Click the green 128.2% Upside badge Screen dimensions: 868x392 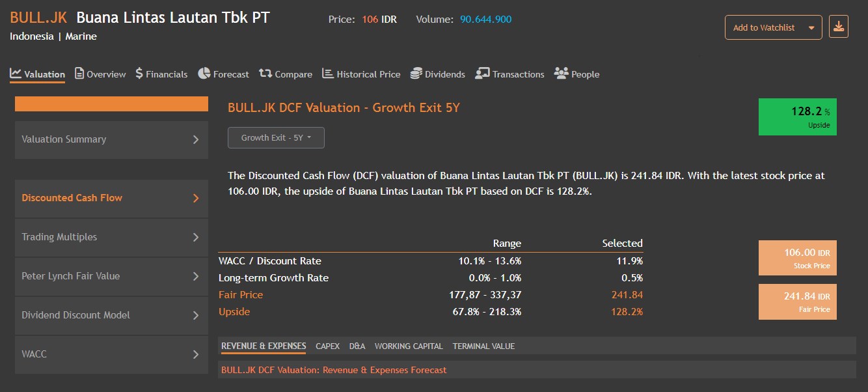798,117
